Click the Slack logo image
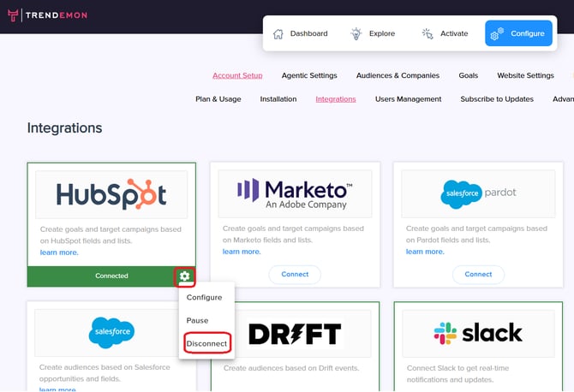The height and width of the screenshot is (392, 574). (478, 334)
